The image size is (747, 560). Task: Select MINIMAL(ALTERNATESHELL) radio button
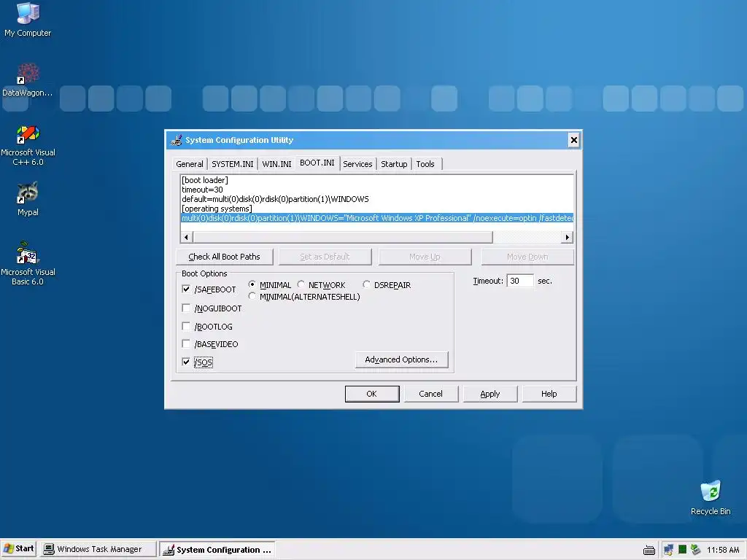tap(252, 296)
